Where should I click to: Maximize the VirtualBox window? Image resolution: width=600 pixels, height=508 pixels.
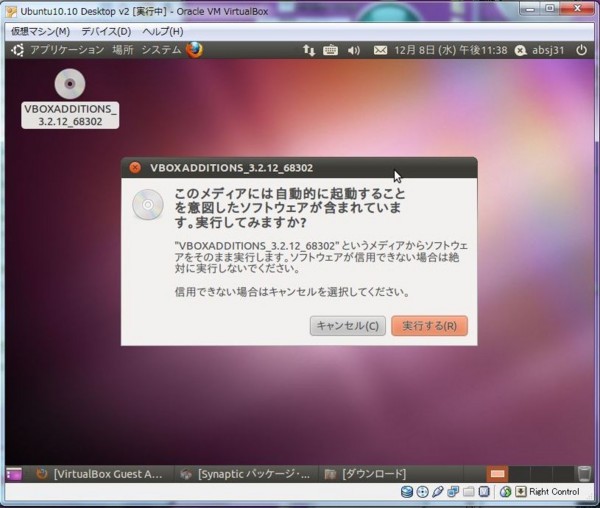(550, 9)
